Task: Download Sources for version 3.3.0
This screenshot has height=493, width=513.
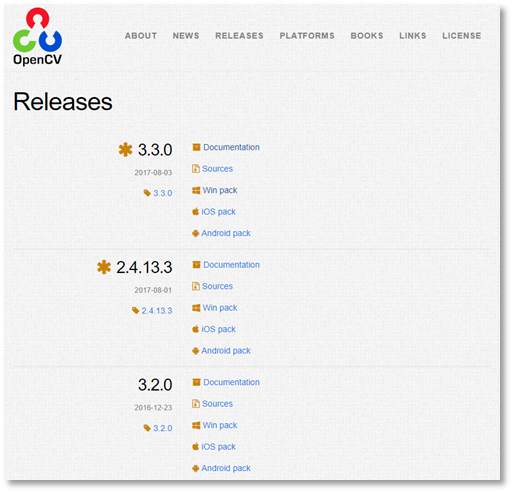Action: (217, 169)
